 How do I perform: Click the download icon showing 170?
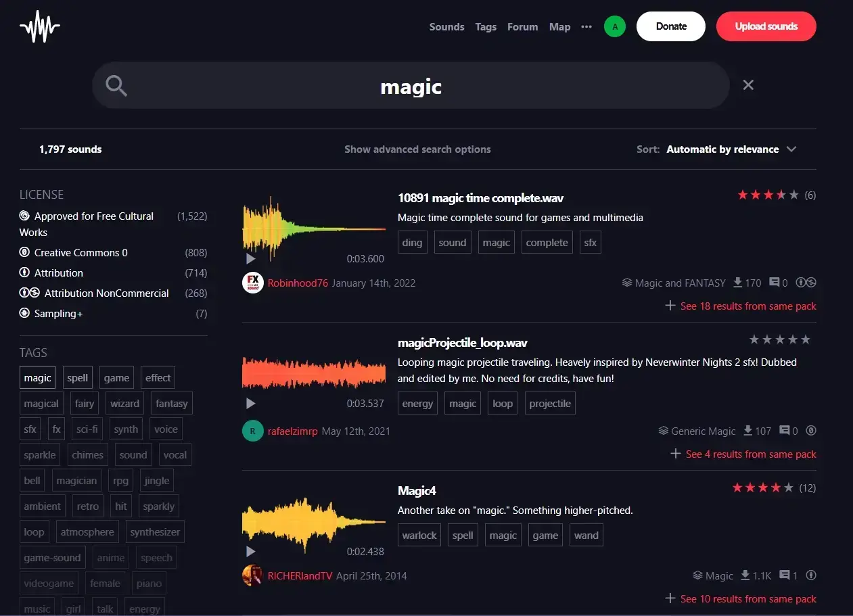coord(738,283)
